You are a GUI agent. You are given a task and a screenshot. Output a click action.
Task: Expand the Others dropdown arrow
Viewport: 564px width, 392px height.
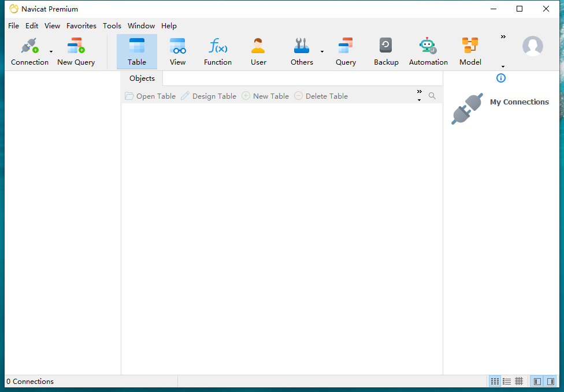(322, 52)
